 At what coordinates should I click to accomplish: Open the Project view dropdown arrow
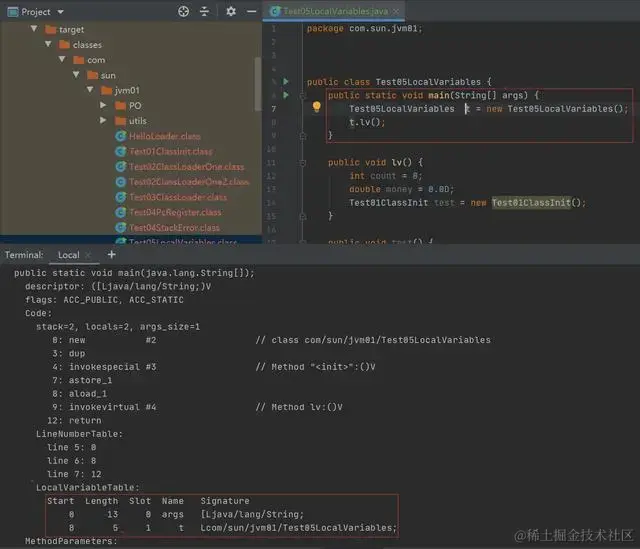[60, 12]
